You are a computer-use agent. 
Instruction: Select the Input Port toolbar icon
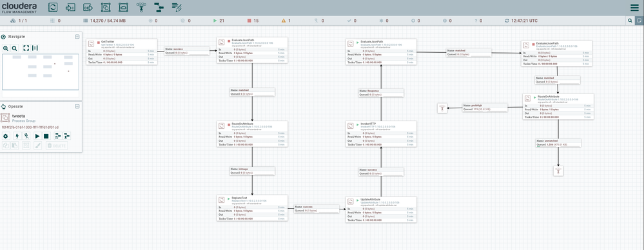pyautogui.click(x=71, y=7)
